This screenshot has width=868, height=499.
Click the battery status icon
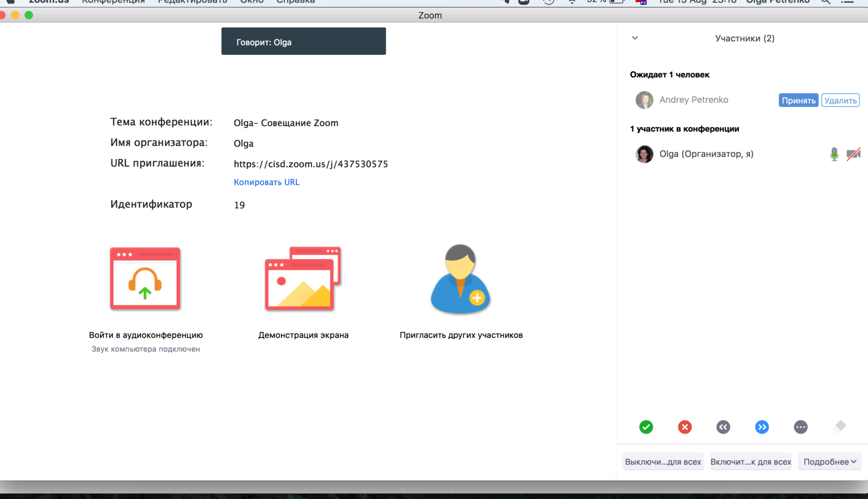(x=616, y=2)
